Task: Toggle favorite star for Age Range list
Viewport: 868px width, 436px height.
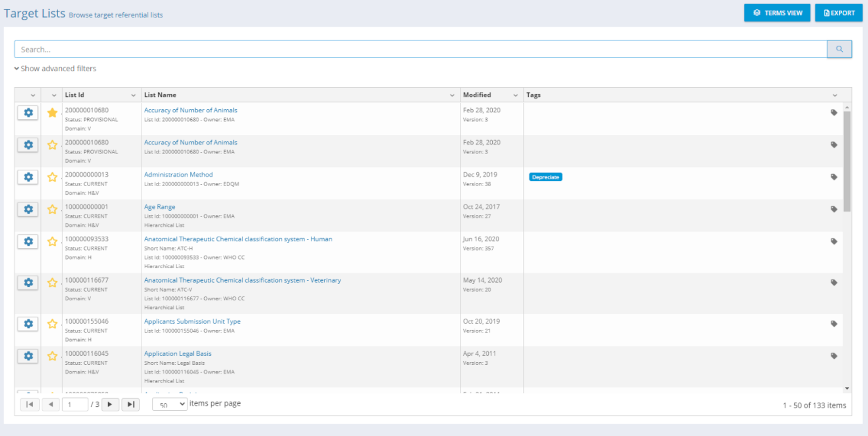Action: point(52,210)
